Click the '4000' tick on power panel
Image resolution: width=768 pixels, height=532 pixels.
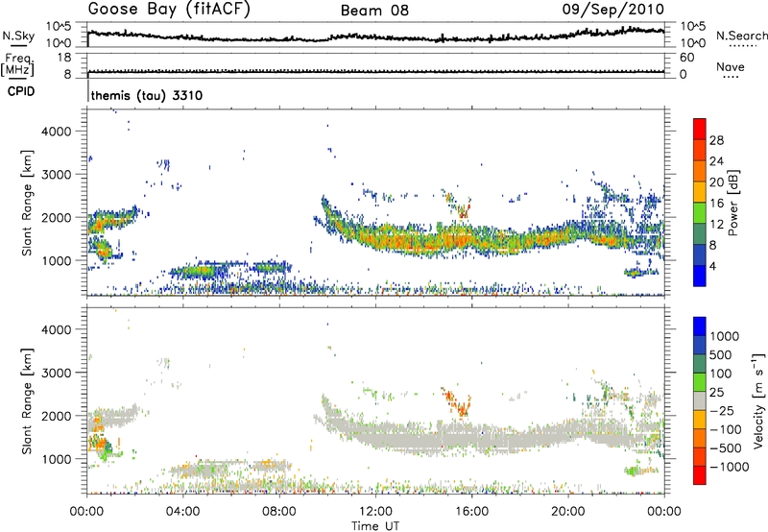(x=57, y=132)
